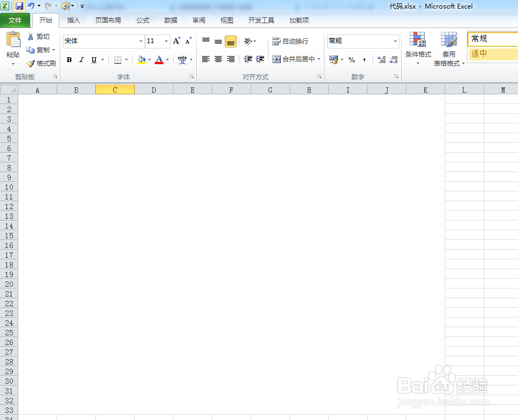The height and width of the screenshot is (420, 518).
Task: Select the 适中 cell style swatch
Action: coord(493,54)
